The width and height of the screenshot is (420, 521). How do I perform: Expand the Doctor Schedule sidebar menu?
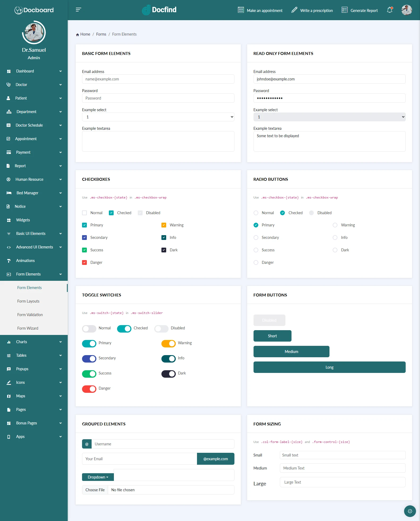34,125
